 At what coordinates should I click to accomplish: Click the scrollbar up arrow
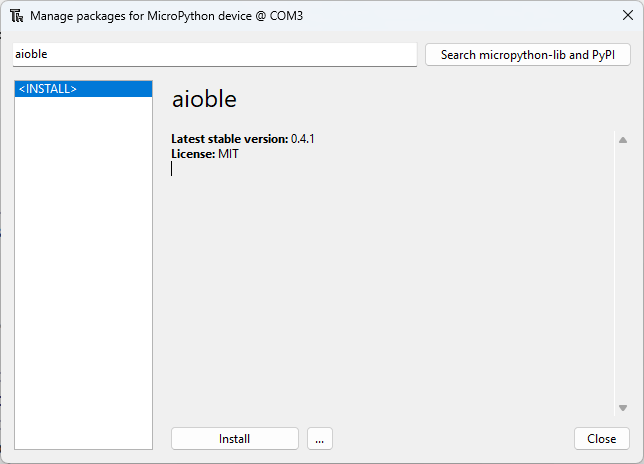coord(623,140)
